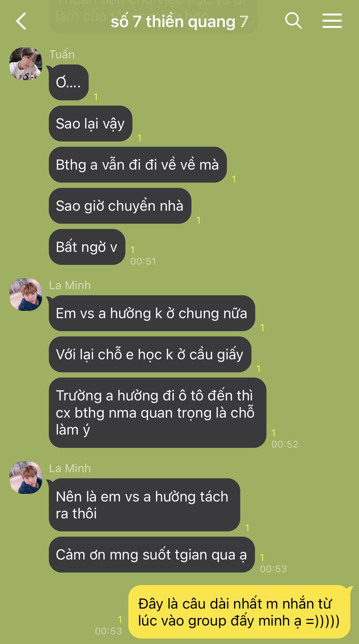Select the 'Trường a hưởng đi ô tô' message

click(158, 413)
